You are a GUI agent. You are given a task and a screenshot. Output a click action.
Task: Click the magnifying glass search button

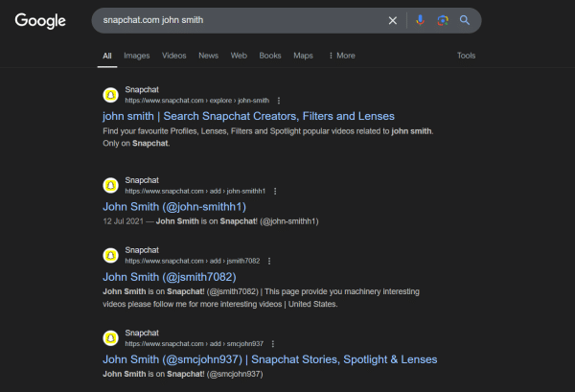click(x=465, y=20)
